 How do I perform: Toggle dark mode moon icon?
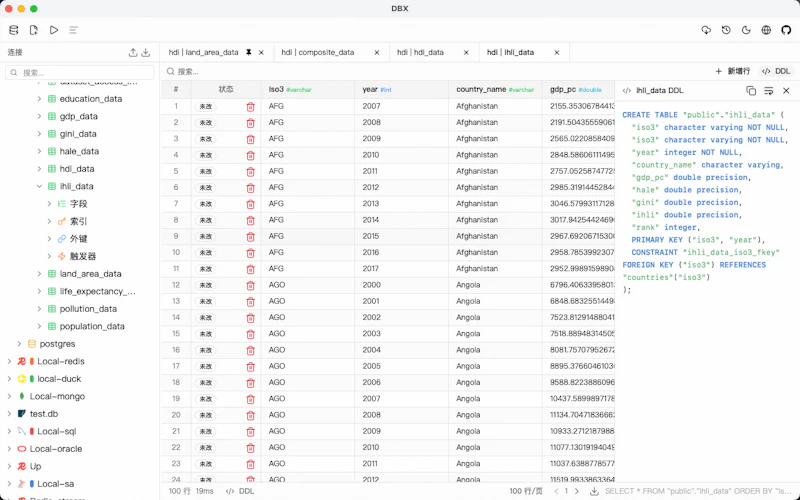click(746, 30)
